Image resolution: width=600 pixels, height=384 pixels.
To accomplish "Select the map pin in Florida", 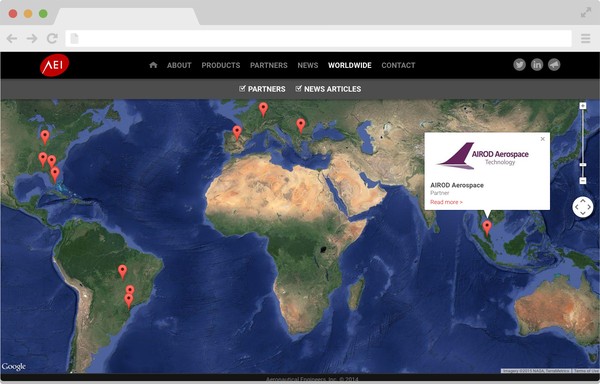I will (55, 174).
